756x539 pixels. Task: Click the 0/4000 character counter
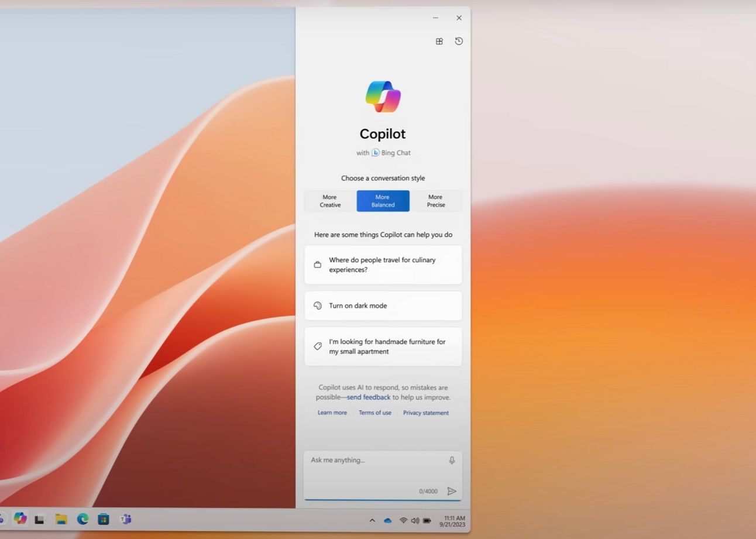pos(428,492)
